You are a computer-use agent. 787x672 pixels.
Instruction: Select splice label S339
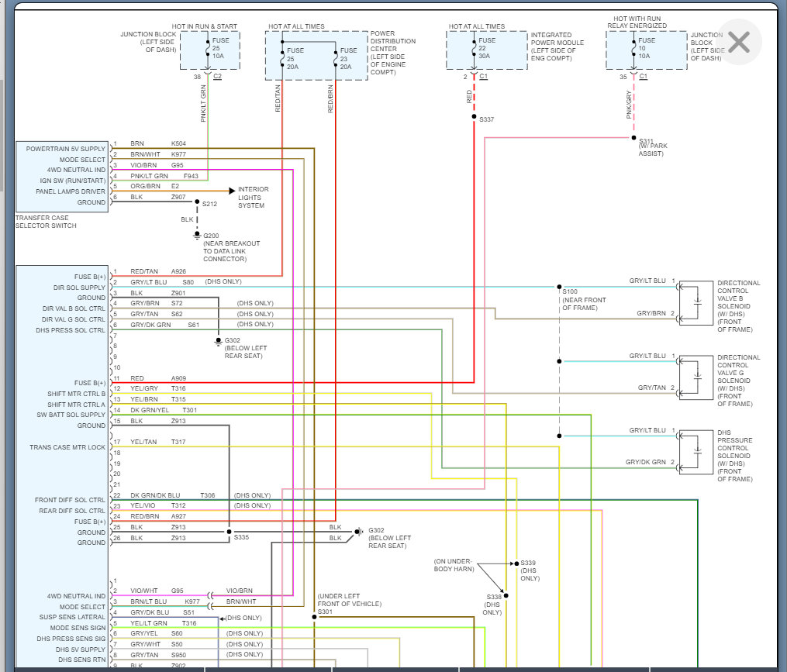(528, 563)
